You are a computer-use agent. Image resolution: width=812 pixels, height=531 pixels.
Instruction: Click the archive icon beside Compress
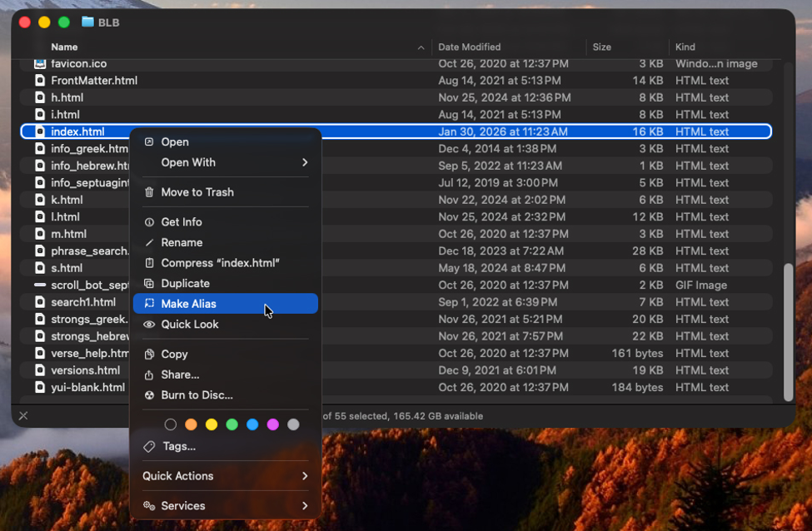click(x=149, y=263)
